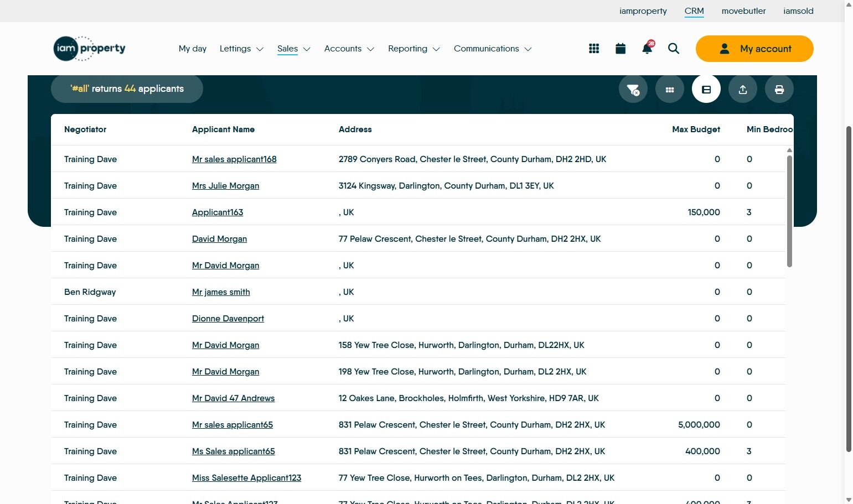Expand the Reporting menu
Image resolution: width=853 pixels, height=504 pixels.
(x=414, y=49)
